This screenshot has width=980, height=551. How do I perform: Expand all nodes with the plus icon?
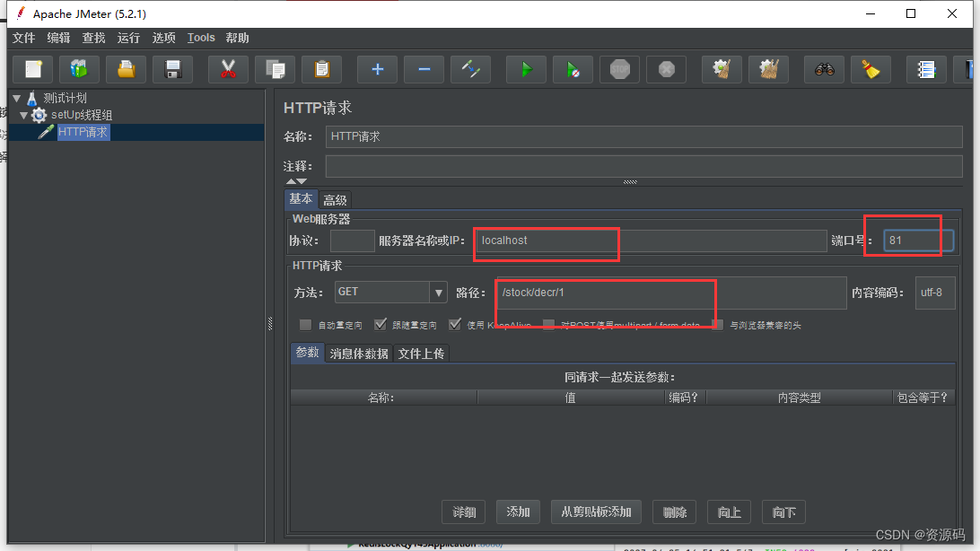click(377, 69)
